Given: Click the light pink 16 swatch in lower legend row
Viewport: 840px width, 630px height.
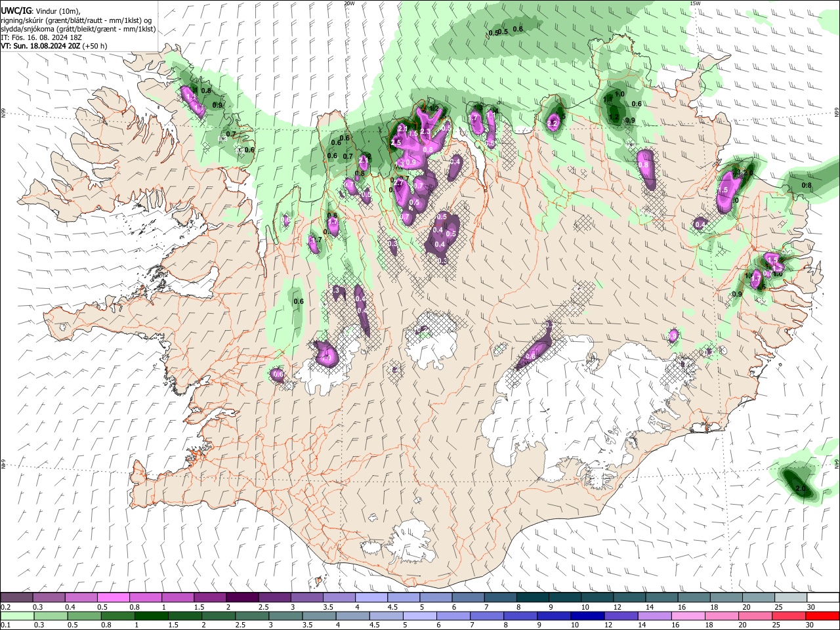Looking at the screenshot, I should [687, 616].
